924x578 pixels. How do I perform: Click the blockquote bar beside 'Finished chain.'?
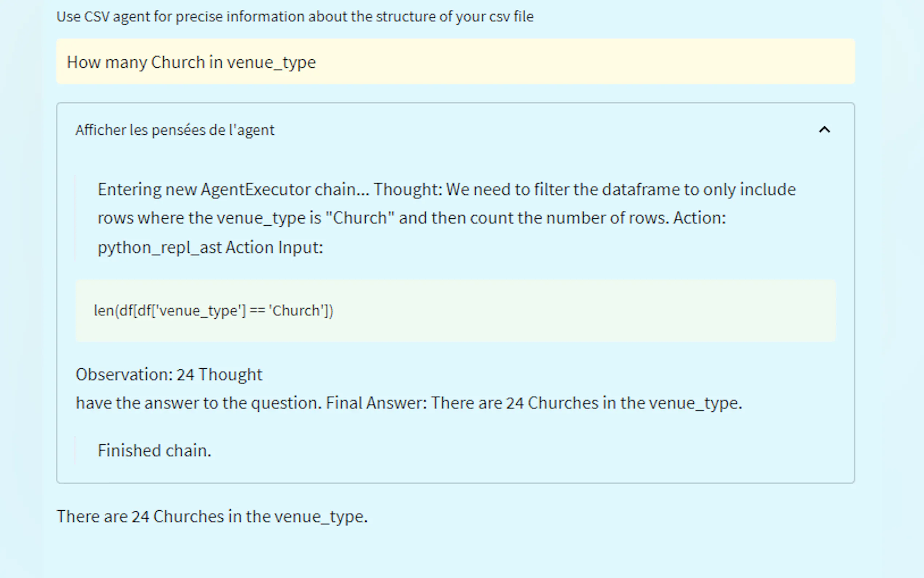(x=75, y=450)
